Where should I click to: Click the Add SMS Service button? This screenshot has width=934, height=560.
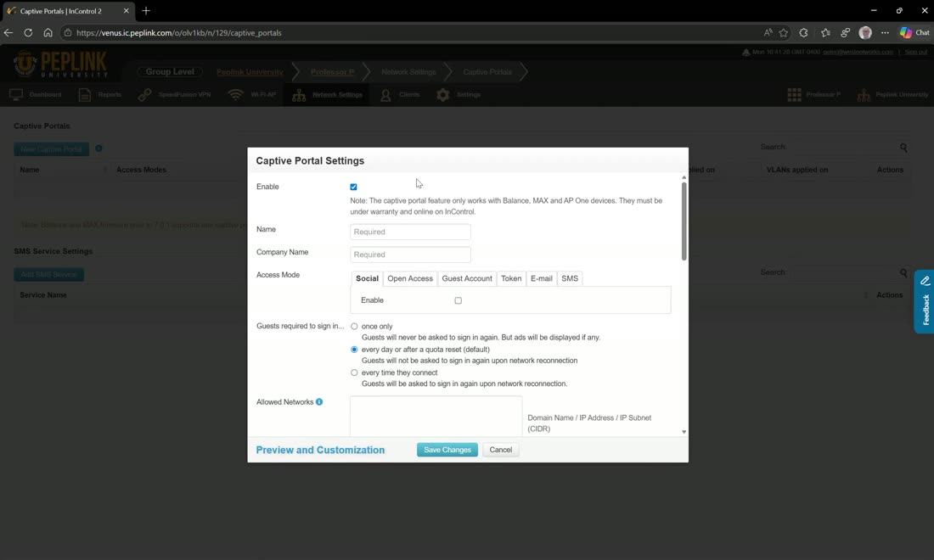(x=49, y=274)
